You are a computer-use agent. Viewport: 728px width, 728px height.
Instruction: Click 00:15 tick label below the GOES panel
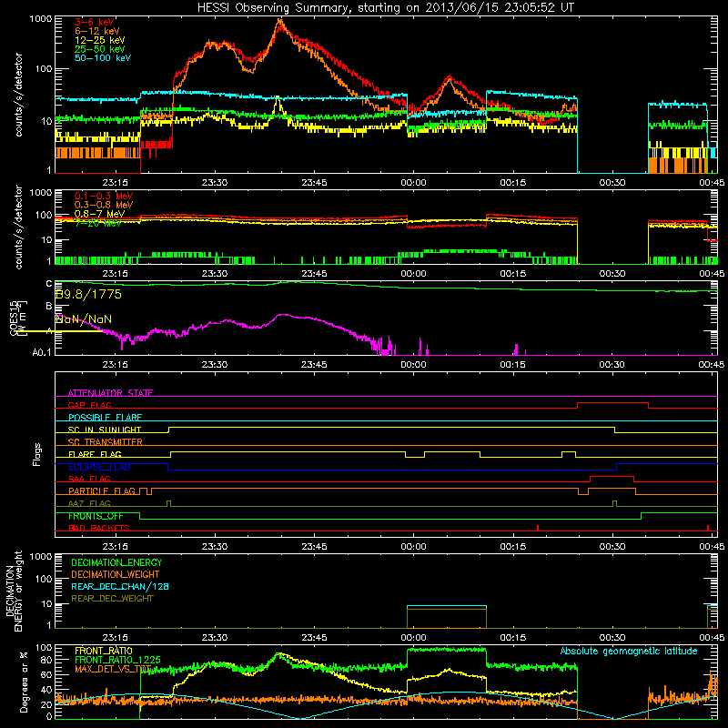(513, 365)
